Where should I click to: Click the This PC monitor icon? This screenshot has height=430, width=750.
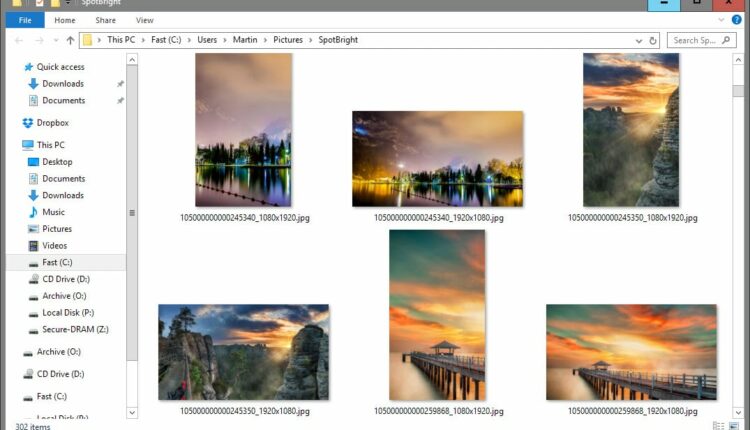(28, 144)
